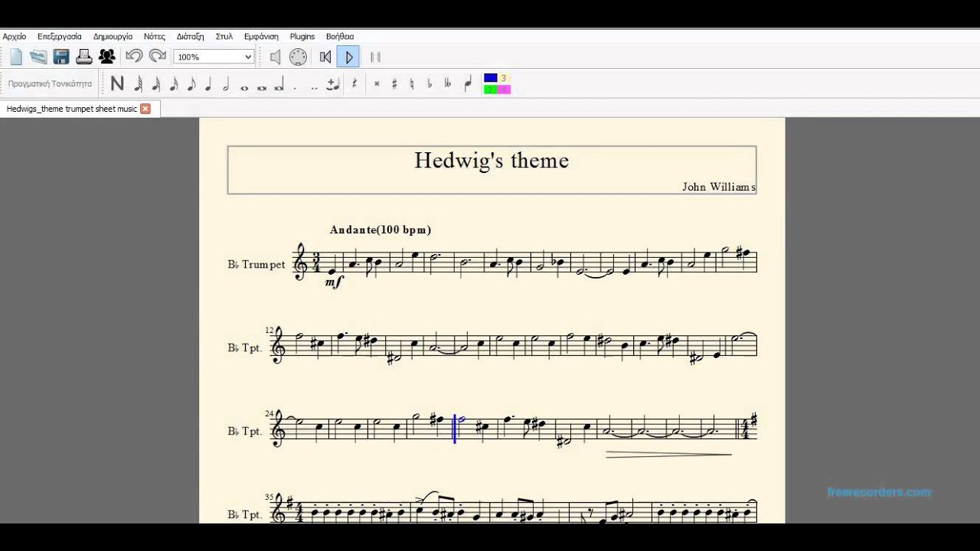Select the Hedwigs_theme trumpet sheet music tab
This screenshot has width=980, height=551.
72,109
